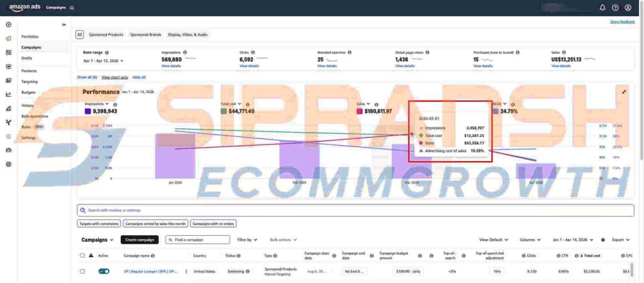Open the four-squares grid icon in left rail
Image resolution: width=644 pixels, height=283 pixels.
[x=9, y=53]
